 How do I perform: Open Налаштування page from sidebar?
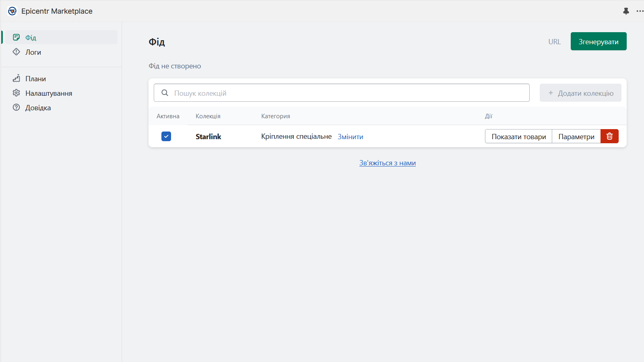(x=49, y=93)
